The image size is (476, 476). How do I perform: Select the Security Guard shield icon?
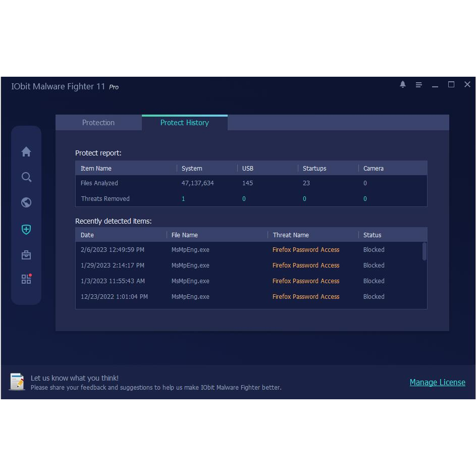coord(26,229)
